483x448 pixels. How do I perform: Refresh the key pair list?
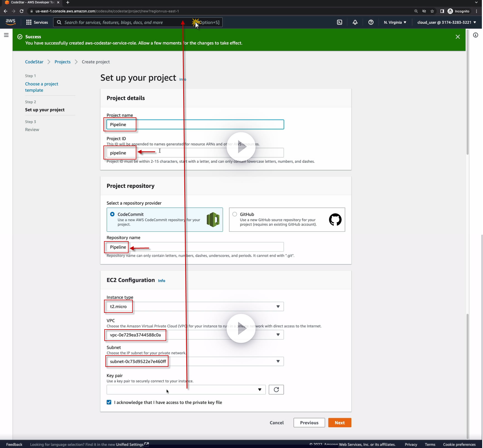(276, 389)
